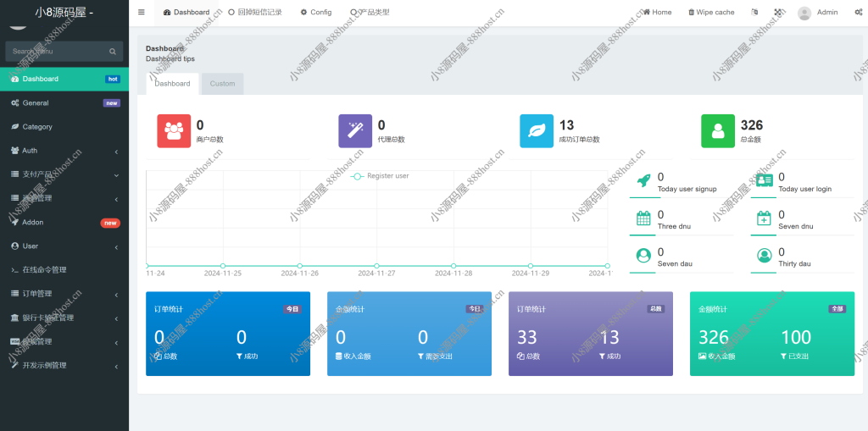Viewport: 868px width, 431px height.
Task: Open General via its sidebar cogs icon
Action: 15,103
